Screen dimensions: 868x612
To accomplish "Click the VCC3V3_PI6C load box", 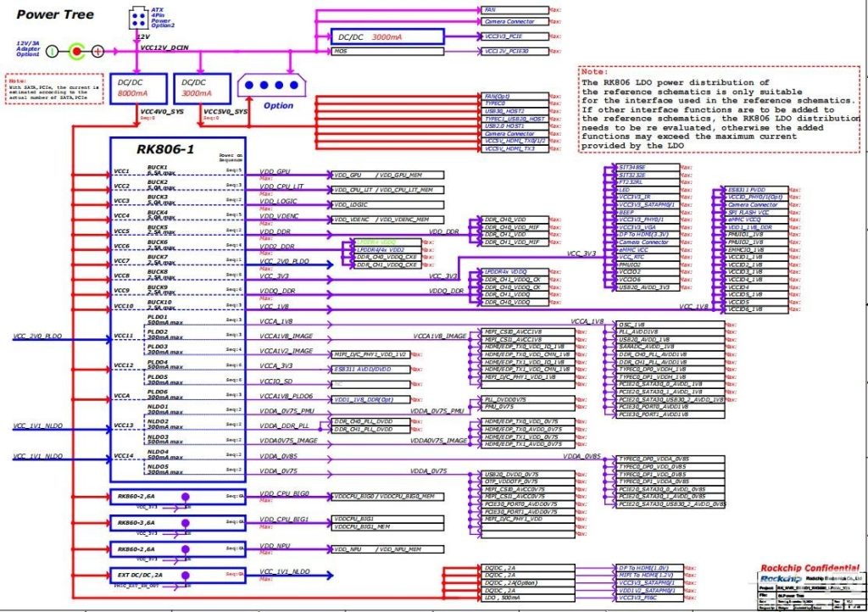I will [x=649, y=598].
